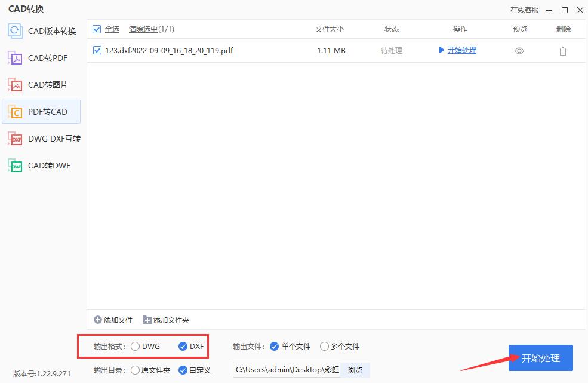This screenshot has height=383, width=588.
Task: Uncheck the 123.dxf file row
Action: click(97, 50)
